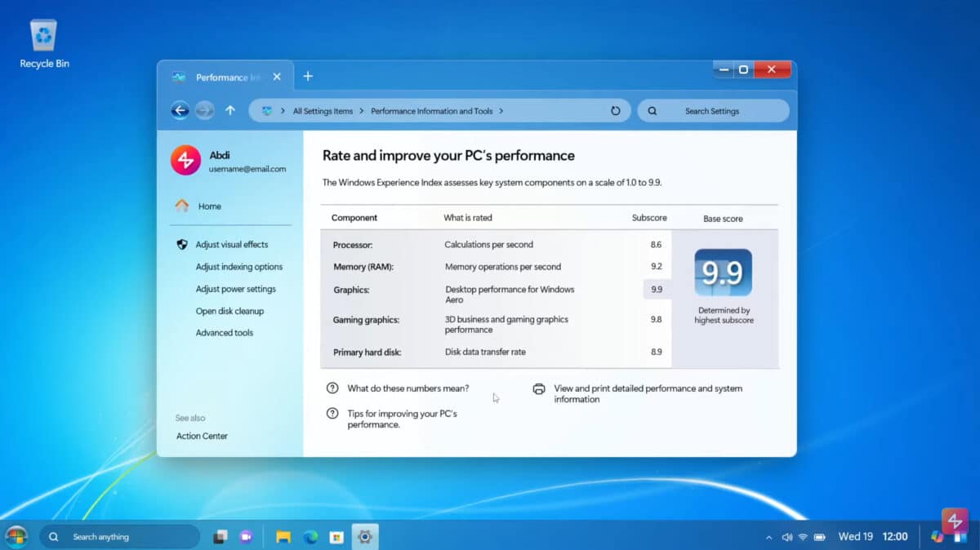Click the up arrow in the address bar
The image size is (980, 550).
point(232,110)
